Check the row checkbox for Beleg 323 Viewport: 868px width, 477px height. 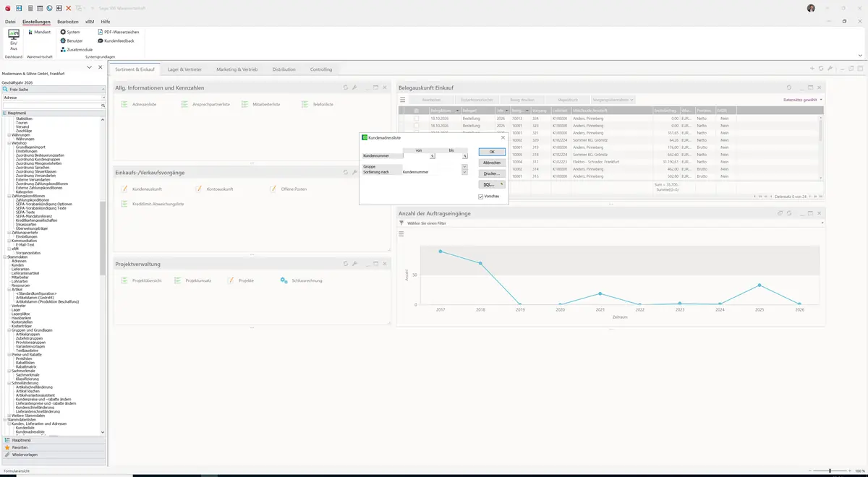(x=416, y=125)
